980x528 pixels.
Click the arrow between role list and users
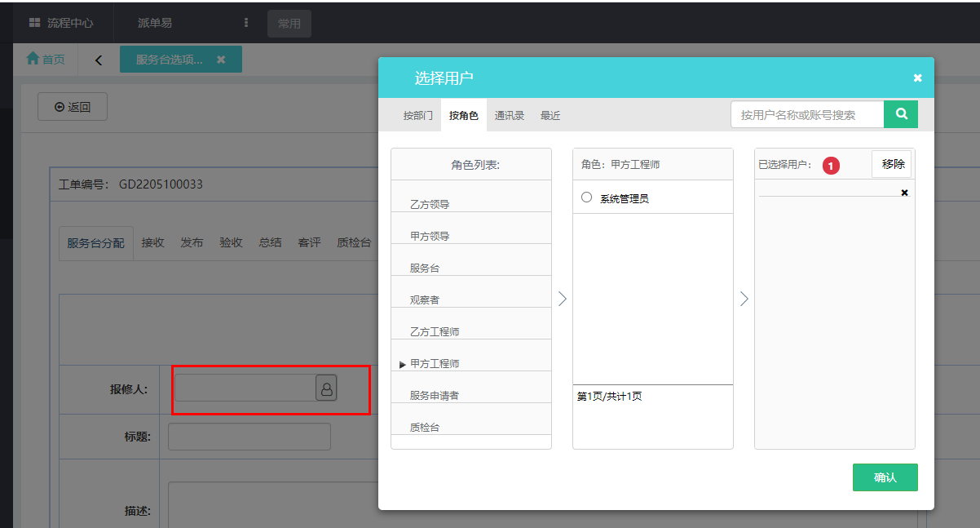(x=562, y=299)
